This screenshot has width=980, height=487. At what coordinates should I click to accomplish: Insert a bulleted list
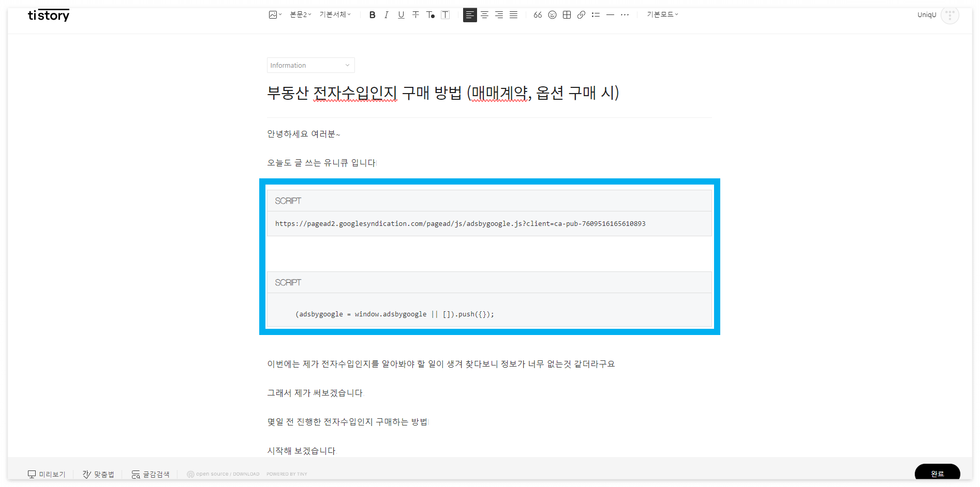tap(596, 15)
